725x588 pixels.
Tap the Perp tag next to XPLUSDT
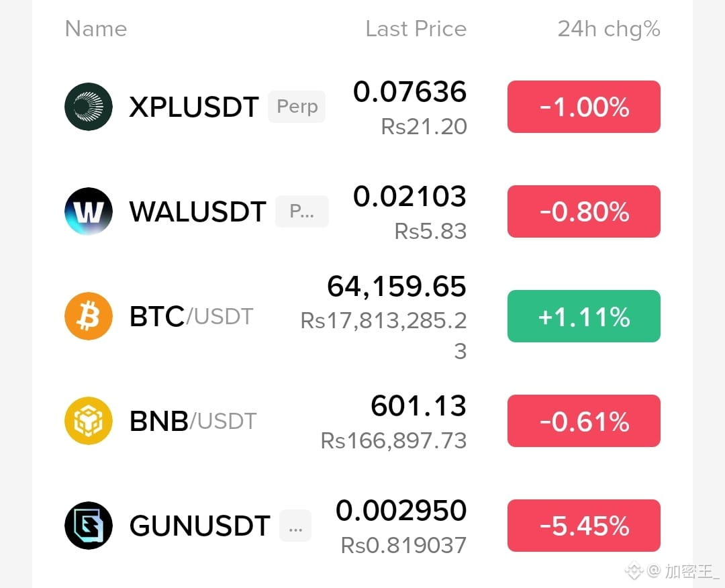pyautogui.click(x=297, y=107)
